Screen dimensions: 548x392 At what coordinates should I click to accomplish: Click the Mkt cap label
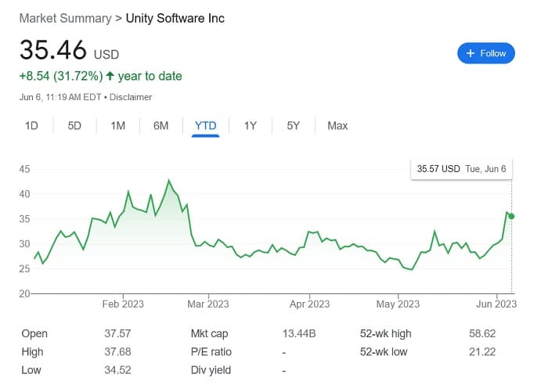(x=209, y=333)
